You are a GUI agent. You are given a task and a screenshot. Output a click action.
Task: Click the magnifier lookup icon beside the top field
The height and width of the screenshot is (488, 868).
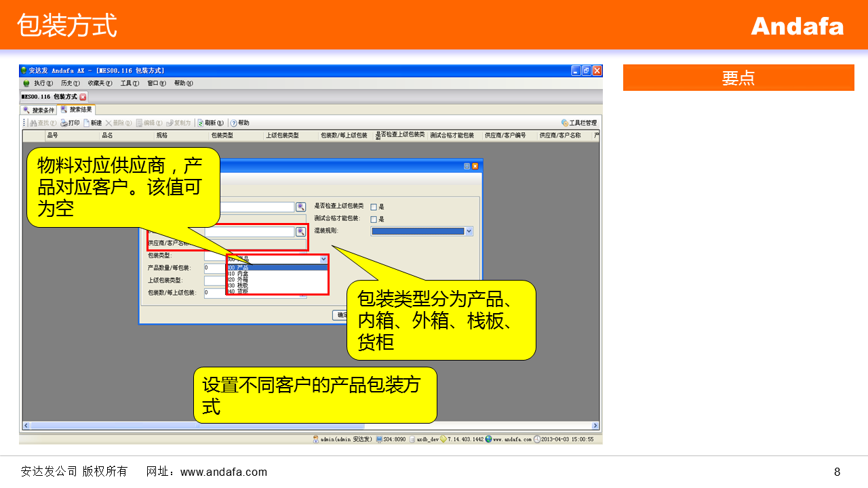[x=300, y=207]
